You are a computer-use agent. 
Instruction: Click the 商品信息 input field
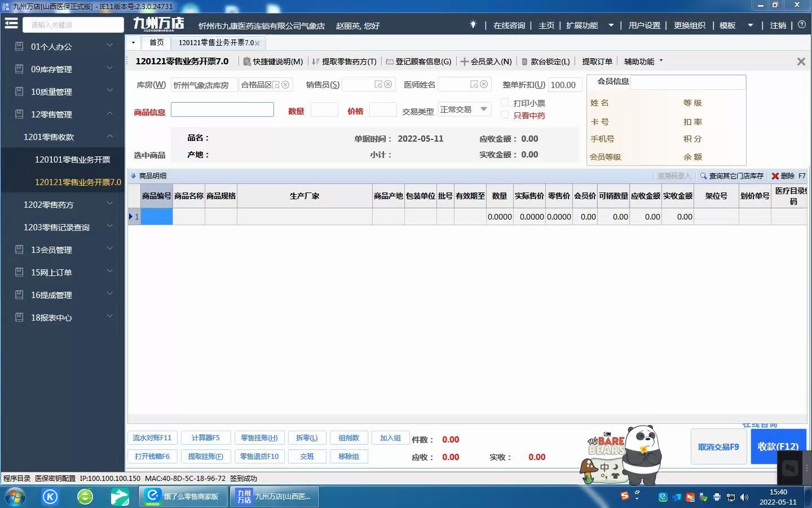[x=222, y=110]
